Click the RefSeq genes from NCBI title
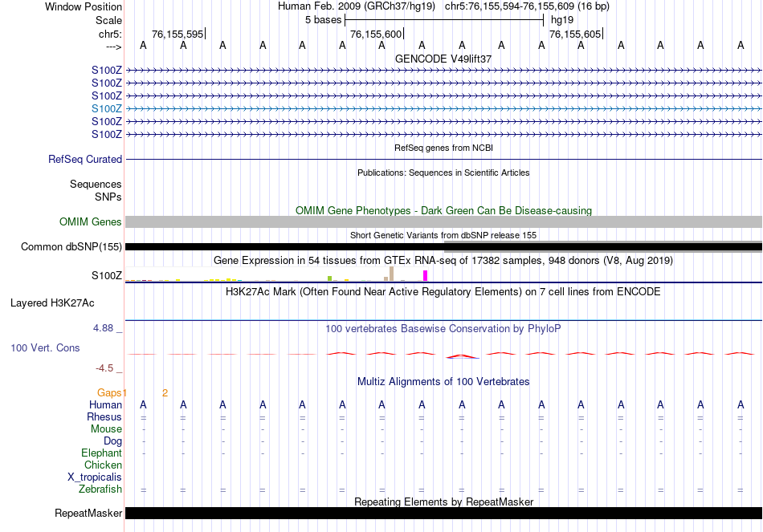Image resolution: width=763 pixels, height=532 pixels. coord(443,148)
